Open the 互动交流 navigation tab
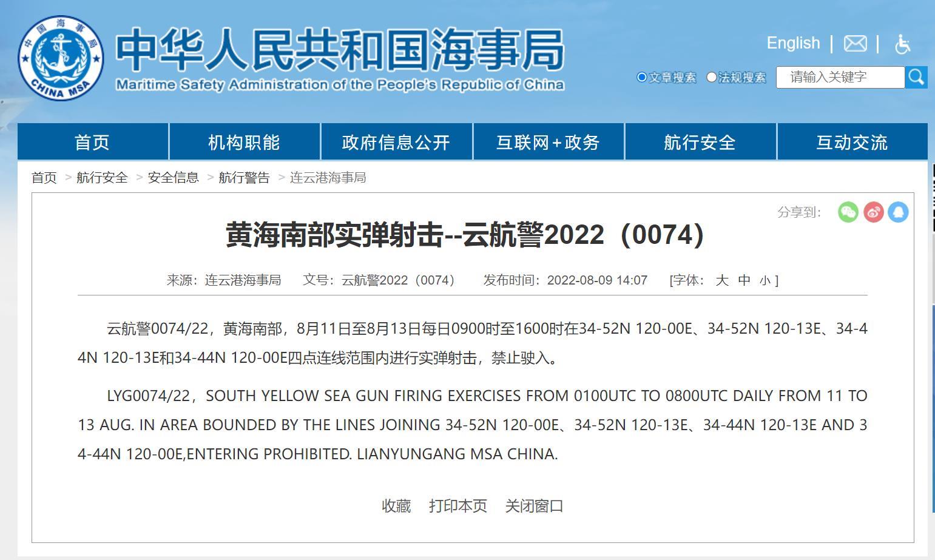The height and width of the screenshot is (560, 935). click(x=852, y=142)
